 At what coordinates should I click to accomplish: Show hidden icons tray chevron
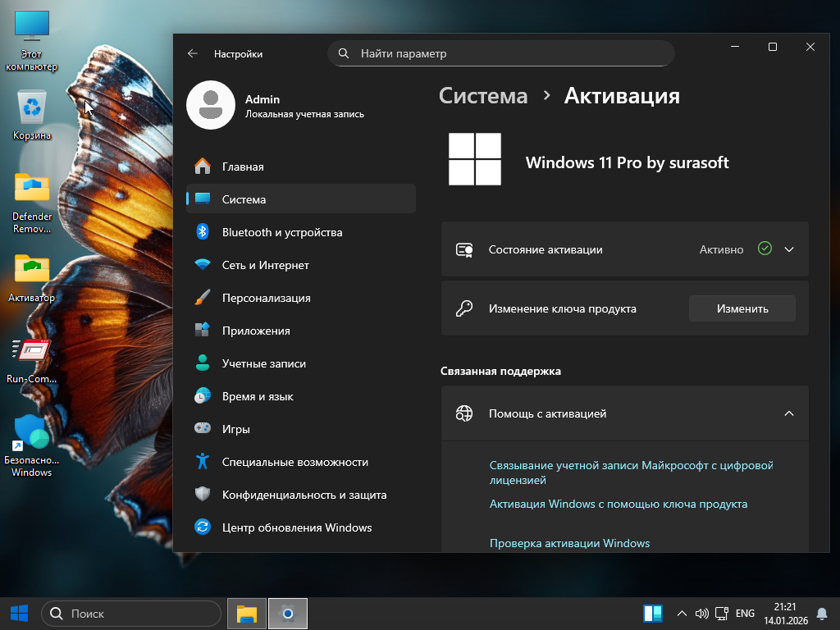coord(681,613)
